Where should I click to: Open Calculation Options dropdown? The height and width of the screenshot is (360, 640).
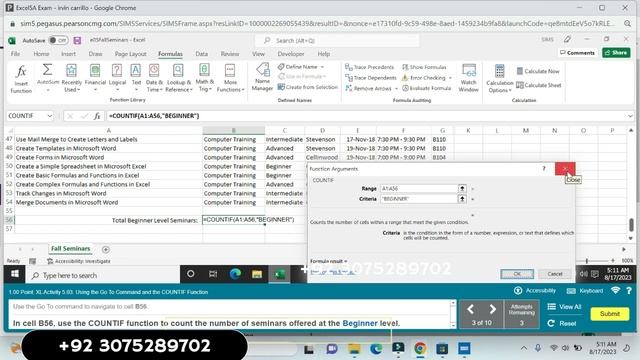pos(500,78)
